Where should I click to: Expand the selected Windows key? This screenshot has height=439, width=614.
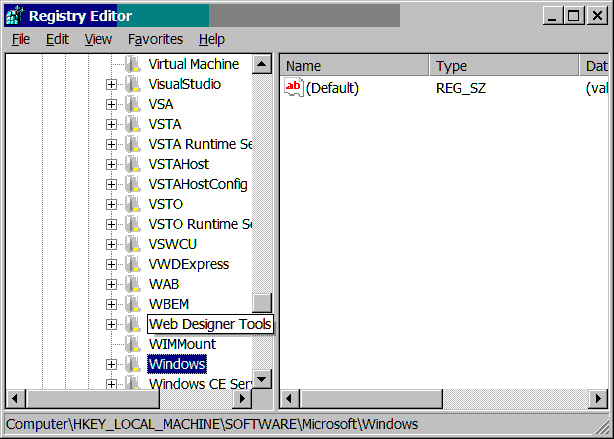(111, 364)
